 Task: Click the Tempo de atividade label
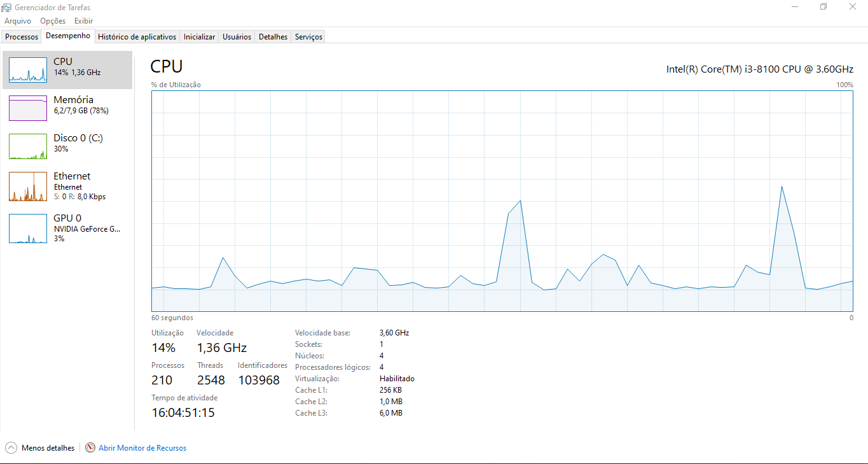pos(184,398)
